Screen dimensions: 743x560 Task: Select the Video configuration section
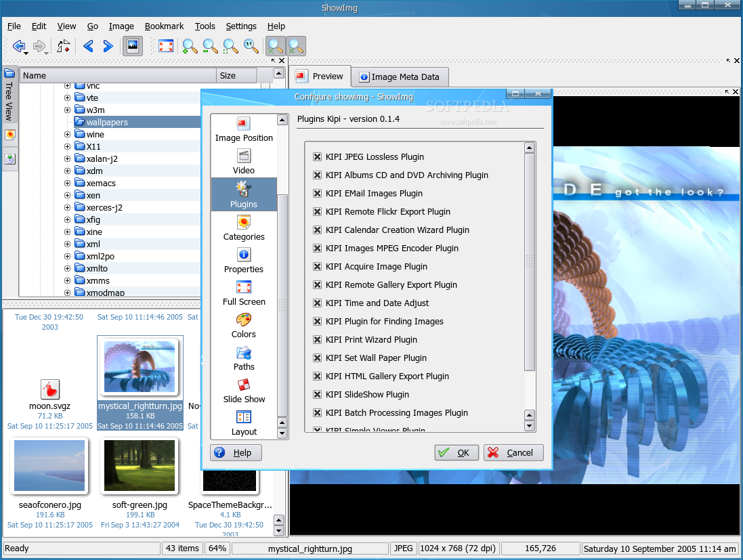point(244,162)
